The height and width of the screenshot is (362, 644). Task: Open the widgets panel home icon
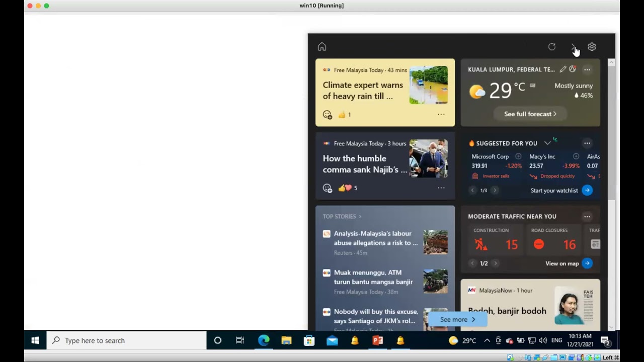coord(322,47)
